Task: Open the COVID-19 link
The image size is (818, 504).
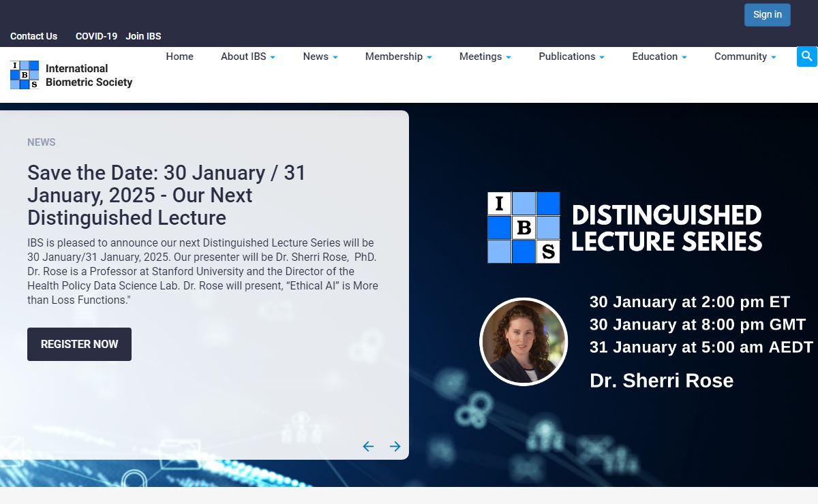Action: click(x=96, y=36)
